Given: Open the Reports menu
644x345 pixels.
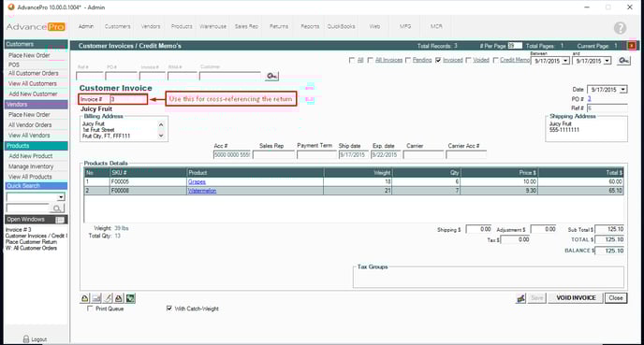Looking at the screenshot, I should 310,26.
